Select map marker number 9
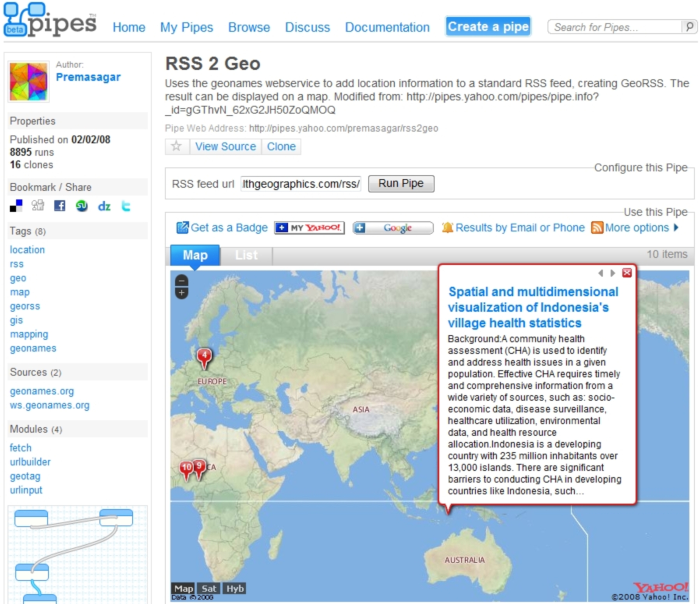700x604 pixels. click(x=199, y=469)
